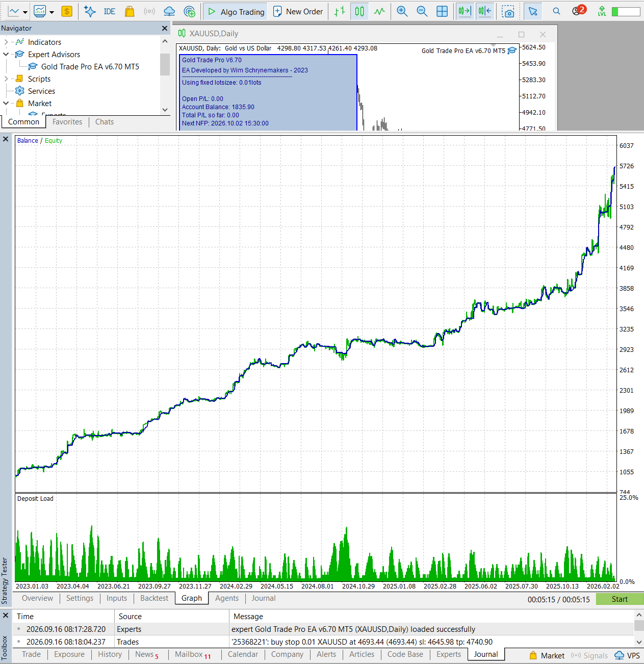Toggle chart auto scroll
Screen dimensions: 644x664
pyautogui.click(x=465, y=11)
